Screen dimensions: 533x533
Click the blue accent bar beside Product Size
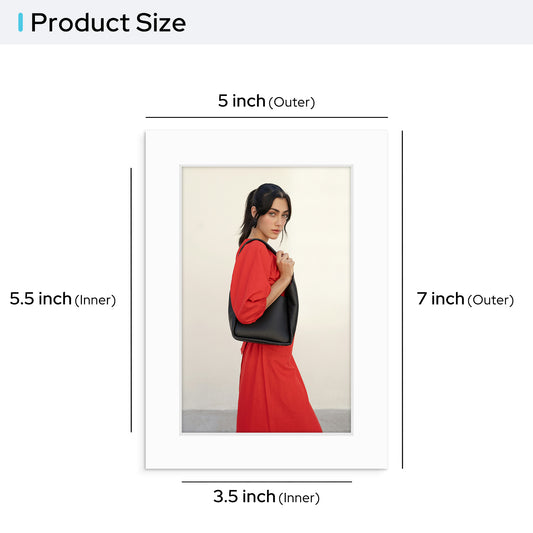click(20, 22)
